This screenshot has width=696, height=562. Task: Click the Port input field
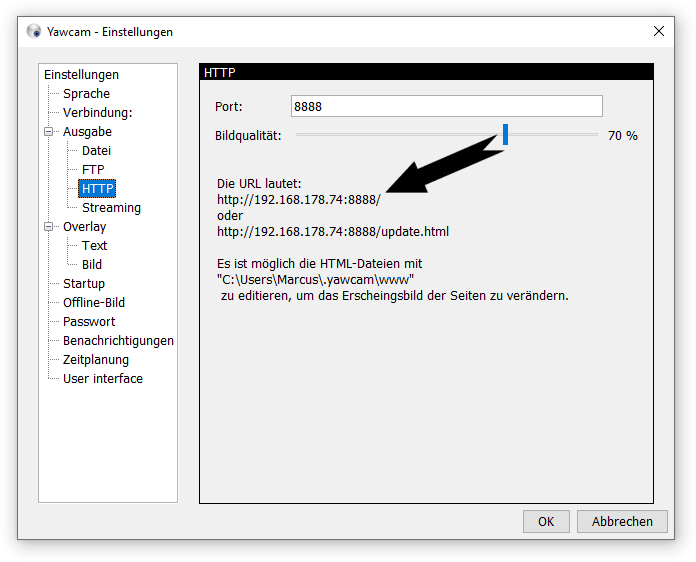pos(447,106)
